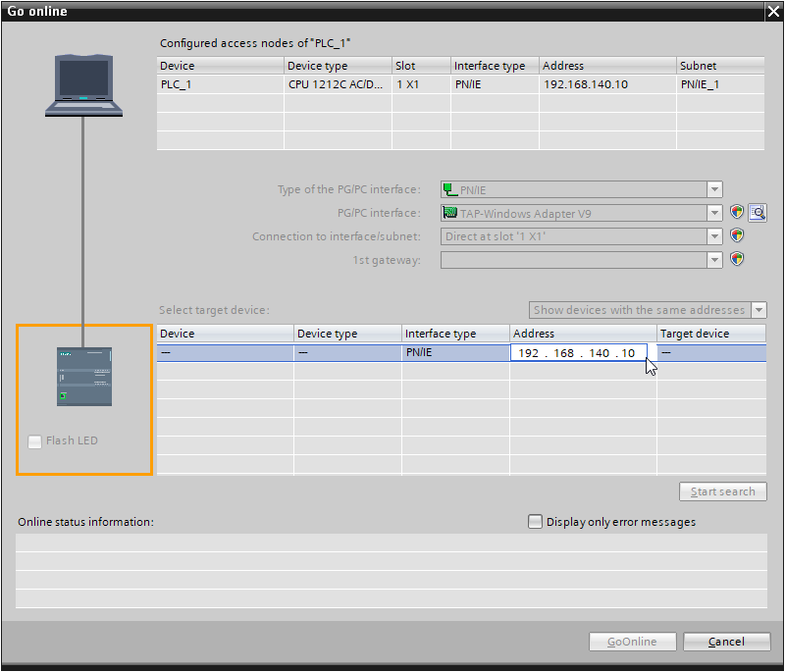Image resolution: width=785 pixels, height=672 pixels.
Task: Click Address header in target device table
Action: pos(583,334)
